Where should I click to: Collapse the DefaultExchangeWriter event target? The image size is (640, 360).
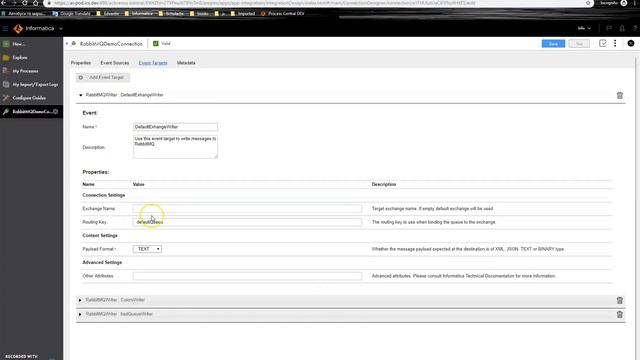click(x=80, y=95)
